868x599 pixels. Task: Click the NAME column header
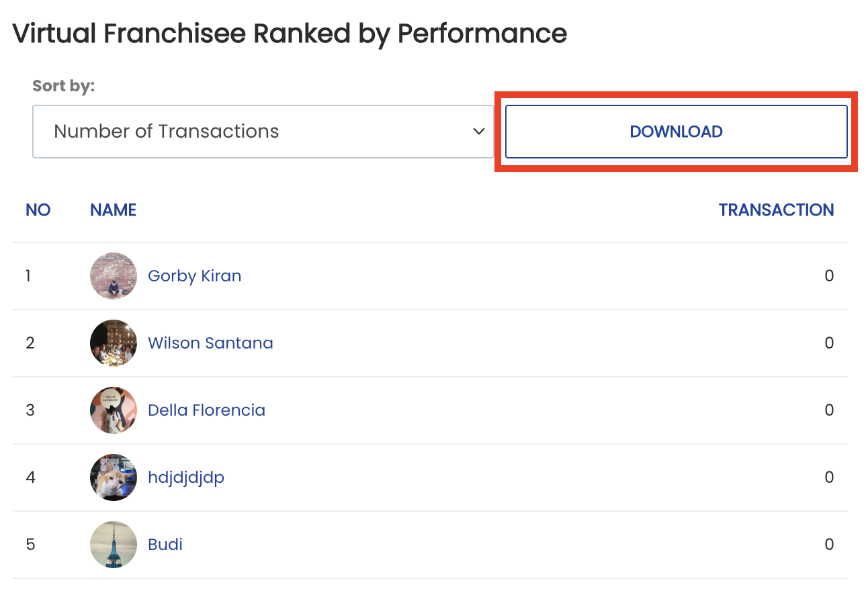(x=114, y=210)
